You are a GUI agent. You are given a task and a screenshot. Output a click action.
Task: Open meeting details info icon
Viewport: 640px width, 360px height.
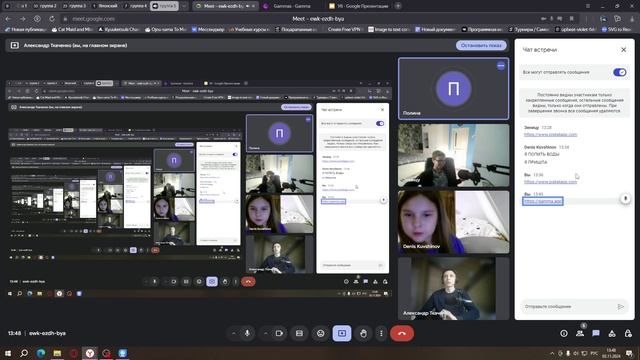coord(564,333)
